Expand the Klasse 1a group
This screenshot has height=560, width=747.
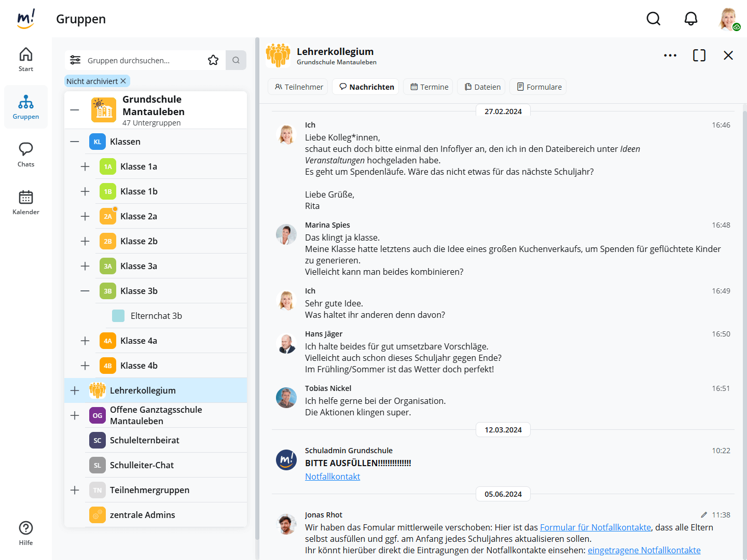pyautogui.click(x=85, y=166)
